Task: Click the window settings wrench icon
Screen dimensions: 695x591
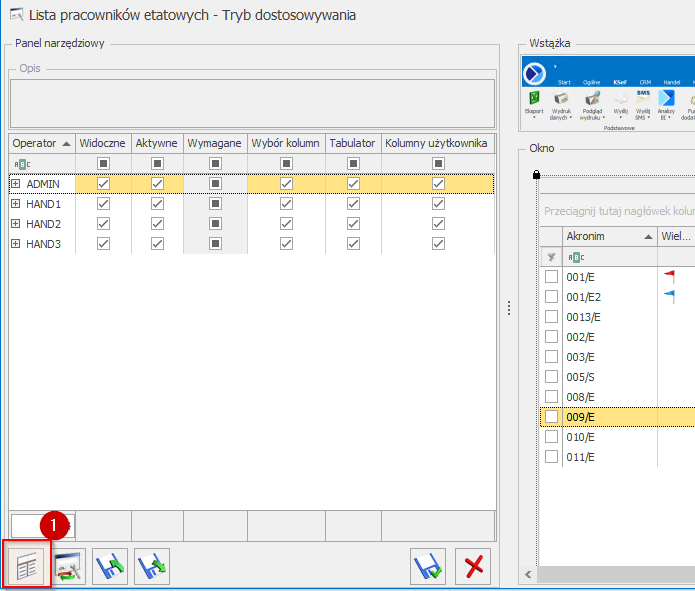Action: click(x=70, y=566)
